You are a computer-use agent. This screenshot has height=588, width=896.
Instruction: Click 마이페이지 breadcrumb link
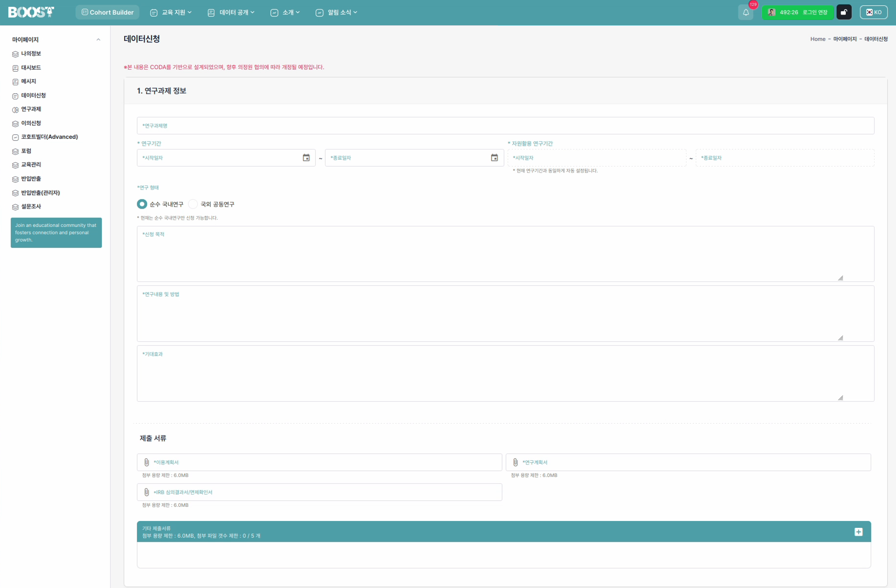coord(845,39)
